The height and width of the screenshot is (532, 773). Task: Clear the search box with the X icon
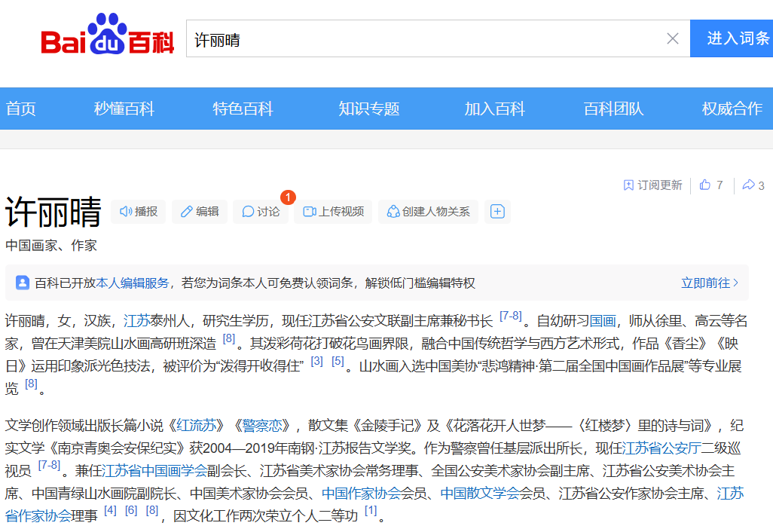(x=673, y=38)
